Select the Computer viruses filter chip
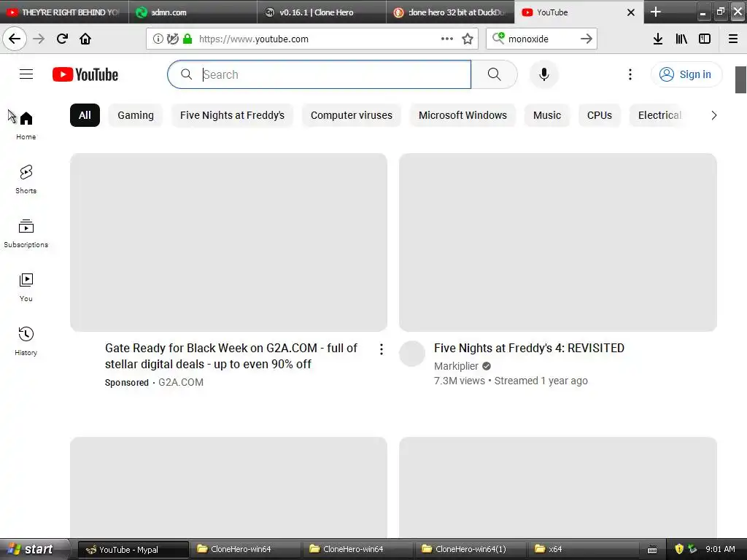This screenshot has height=560, width=747. click(352, 115)
